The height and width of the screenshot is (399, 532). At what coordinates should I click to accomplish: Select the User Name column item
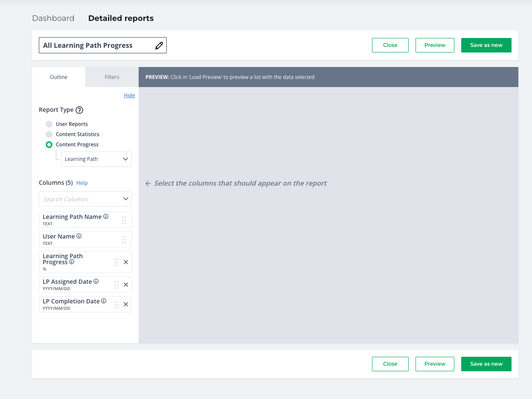[85, 239]
